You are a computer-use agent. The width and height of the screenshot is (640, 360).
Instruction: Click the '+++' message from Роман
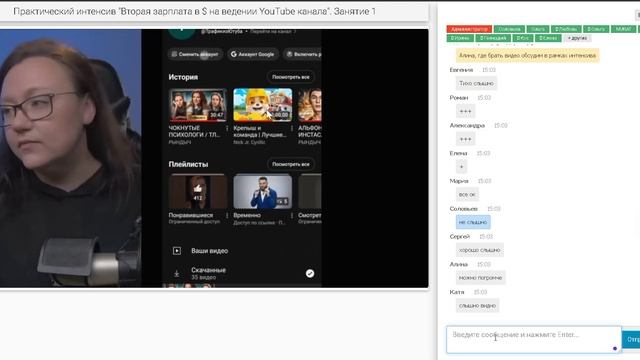pyautogui.click(x=465, y=111)
